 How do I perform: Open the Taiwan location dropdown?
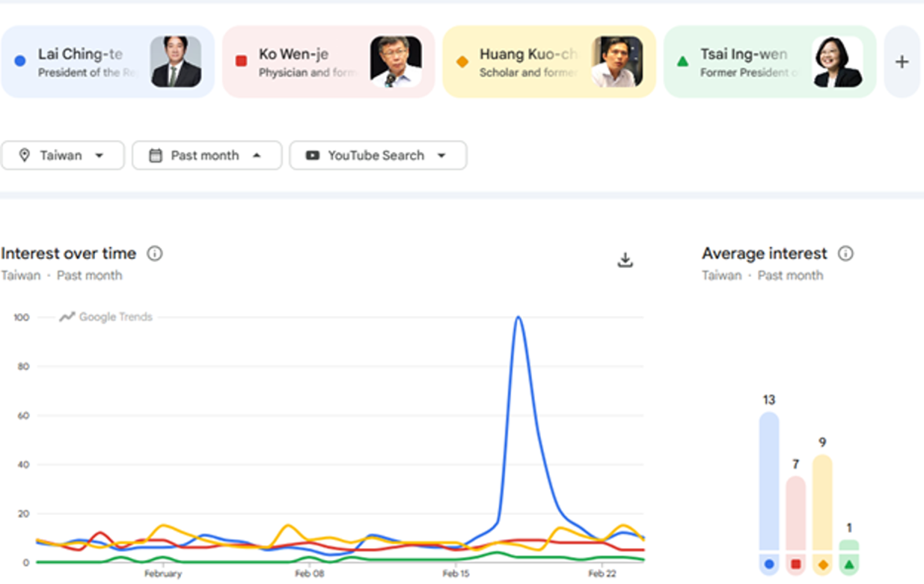pos(62,155)
